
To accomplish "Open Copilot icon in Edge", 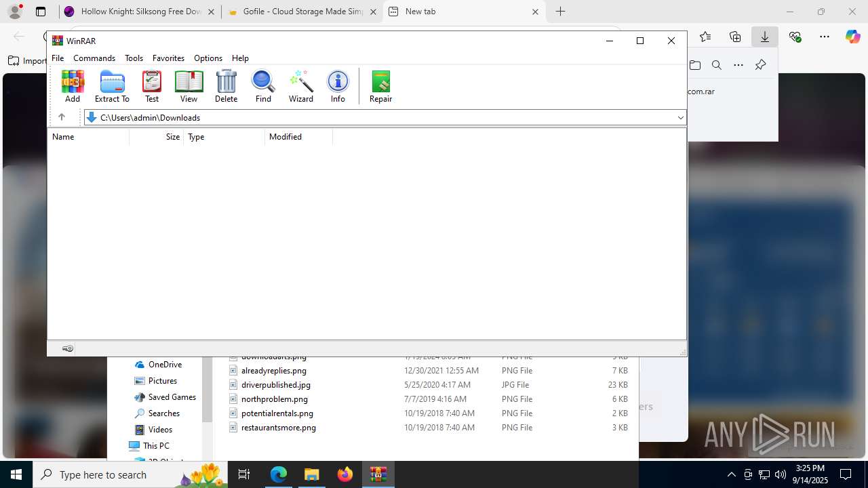I will coord(853,37).
